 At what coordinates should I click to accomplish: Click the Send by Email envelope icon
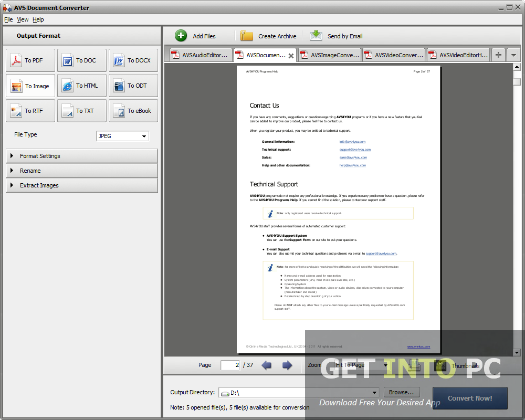pyautogui.click(x=316, y=36)
